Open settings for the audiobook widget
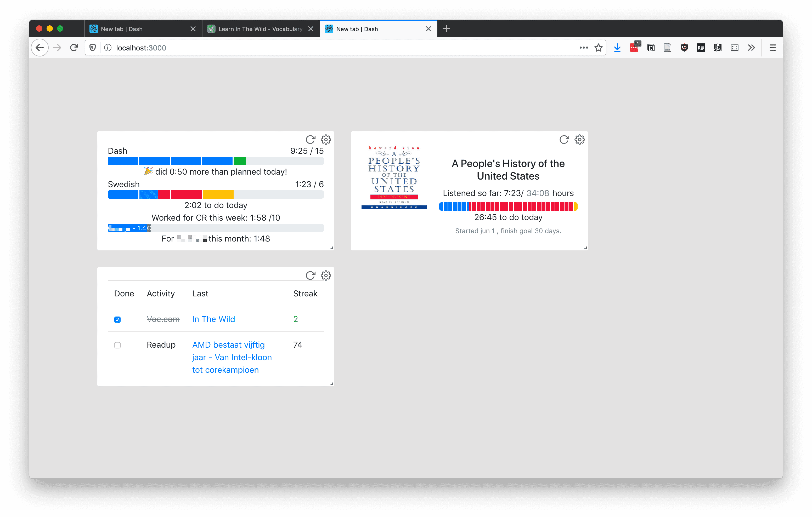This screenshot has height=517, width=812. [579, 140]
